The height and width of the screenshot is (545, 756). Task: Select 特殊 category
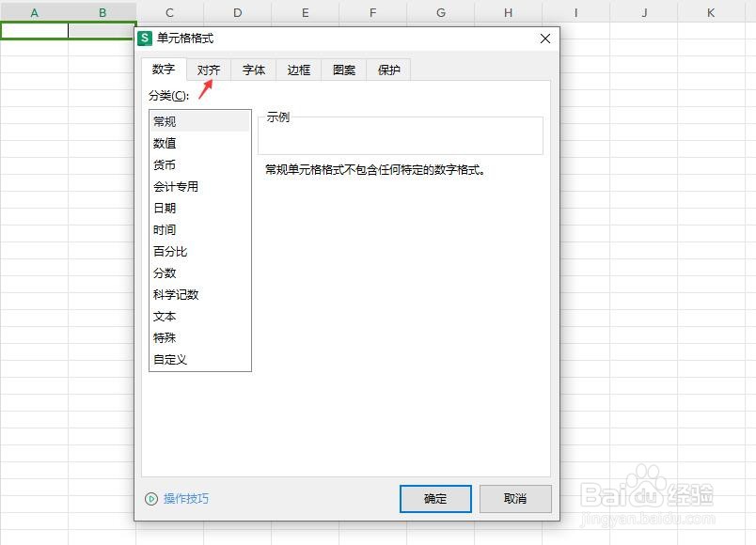tap(200, 337)
